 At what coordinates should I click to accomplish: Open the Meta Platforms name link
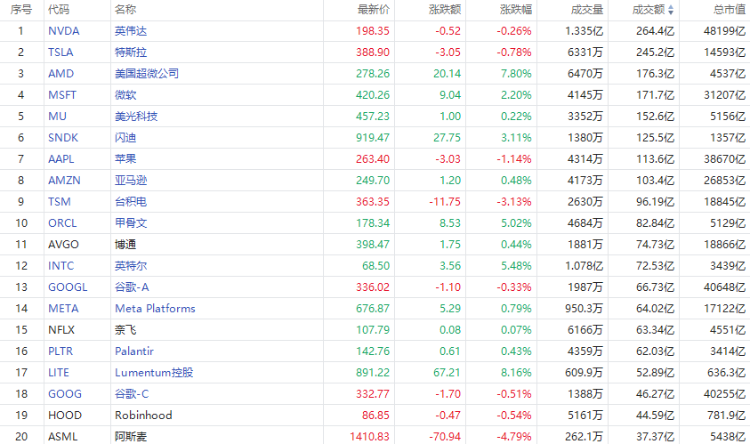click(155, 309)
